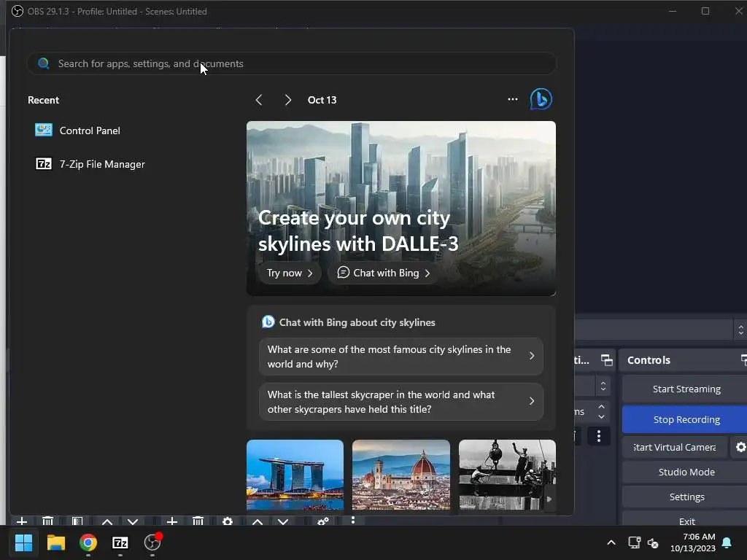Switch to 7-Zip on the taskbar
This screenshot has width=747, height=560.
tap(120, 542)
